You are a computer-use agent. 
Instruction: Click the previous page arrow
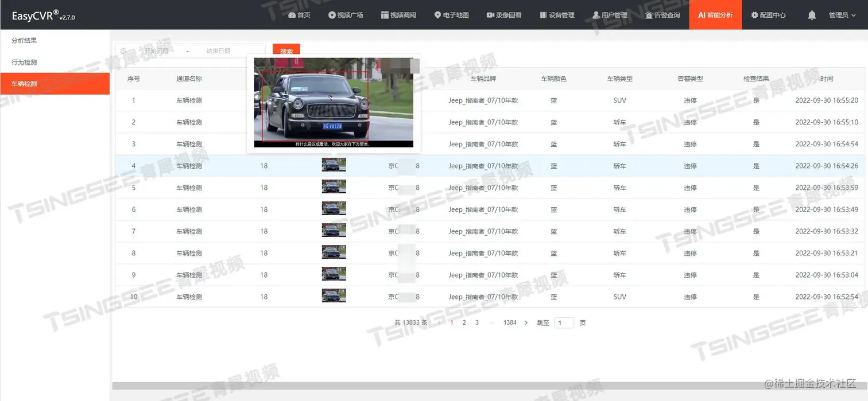click(439, 323)
